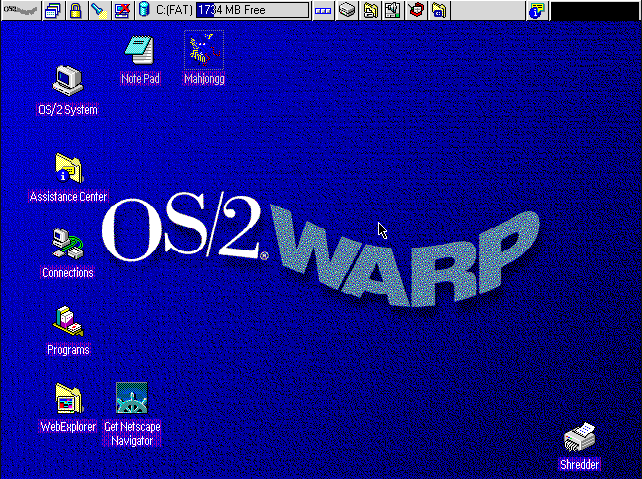Image resolution: width=642 pixels, height=479 pixels.
Task: Open the Multimedia speaker icon in WarpCenter
Action: click(393, 10)
